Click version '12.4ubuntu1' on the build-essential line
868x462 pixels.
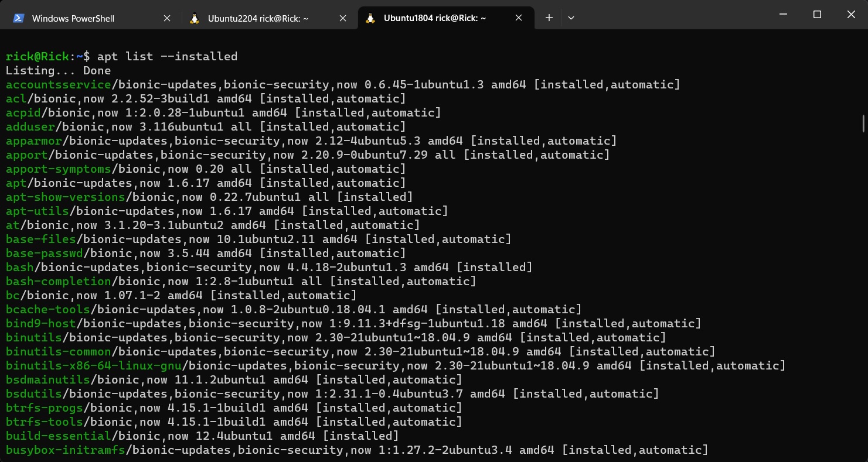(234, 436)
